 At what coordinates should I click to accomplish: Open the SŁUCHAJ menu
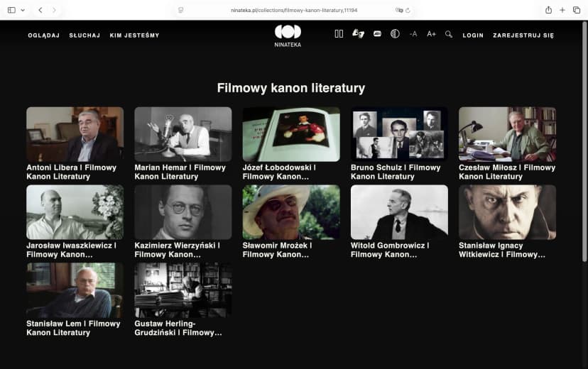[85, 35]
